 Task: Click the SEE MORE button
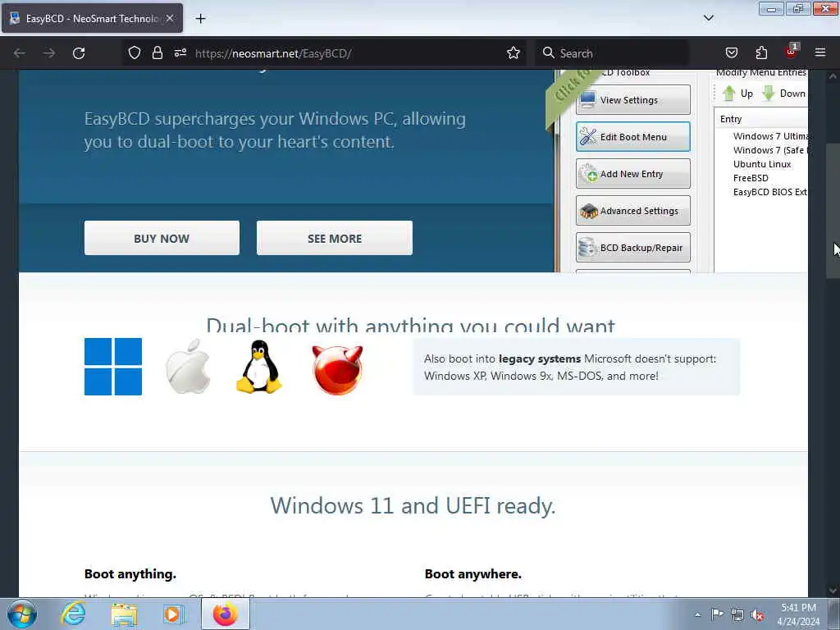[x=335, y=239]
